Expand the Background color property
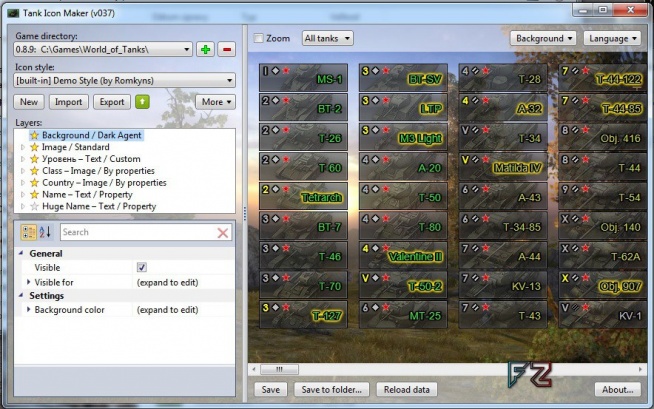654x409 pixels. coord(28,310)
